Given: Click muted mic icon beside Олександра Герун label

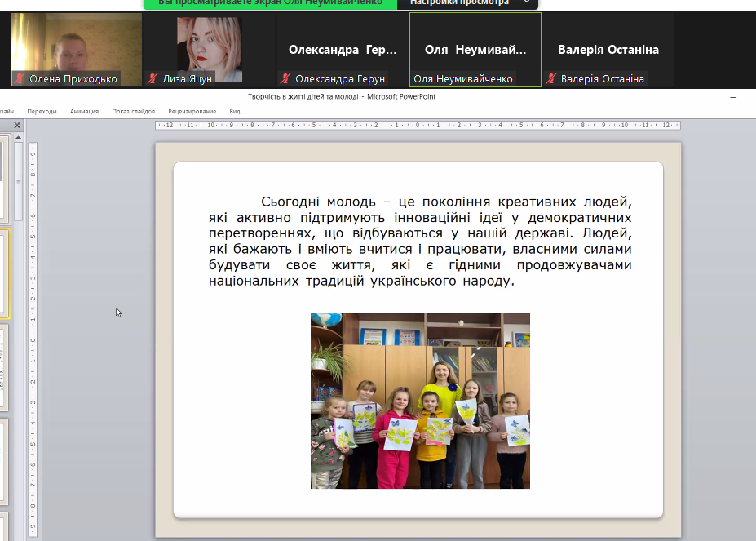Looking at the screenshot, I should click(x=285, y=79).
